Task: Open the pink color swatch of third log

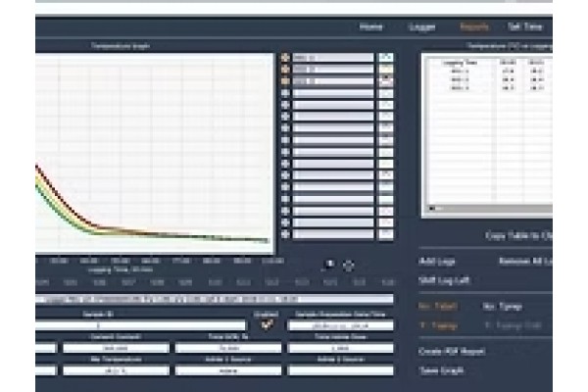Action: point(386,81)
